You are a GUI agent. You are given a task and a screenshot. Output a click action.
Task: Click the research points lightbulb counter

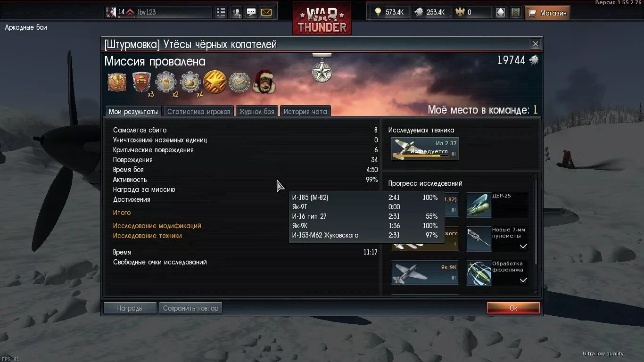click(390, 12)
